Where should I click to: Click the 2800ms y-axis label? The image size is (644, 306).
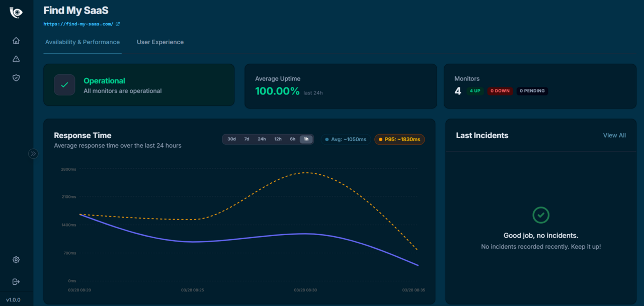(x=68, y=169)
